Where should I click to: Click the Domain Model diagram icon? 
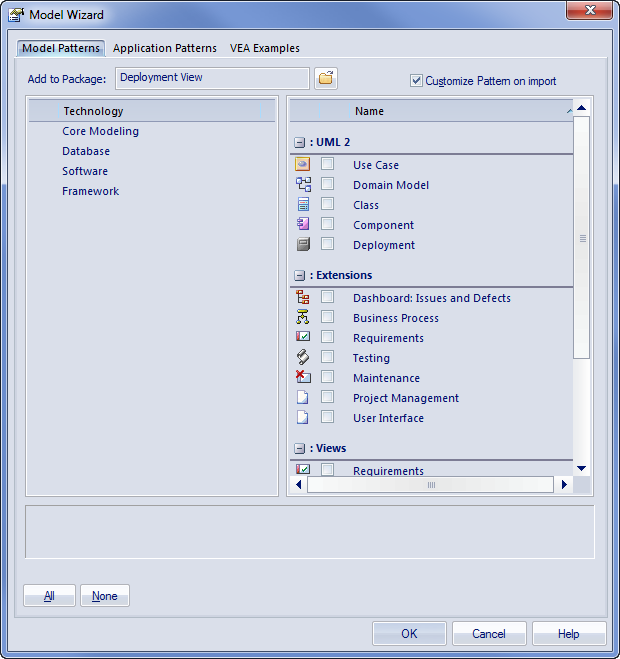[303, 185]
